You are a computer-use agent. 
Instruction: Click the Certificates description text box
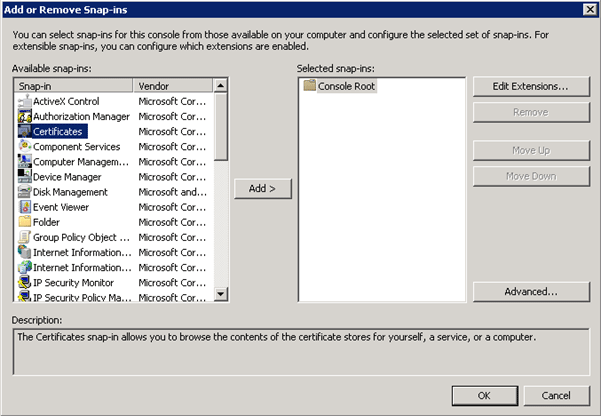pyautogui.click(x=301, y=352)
